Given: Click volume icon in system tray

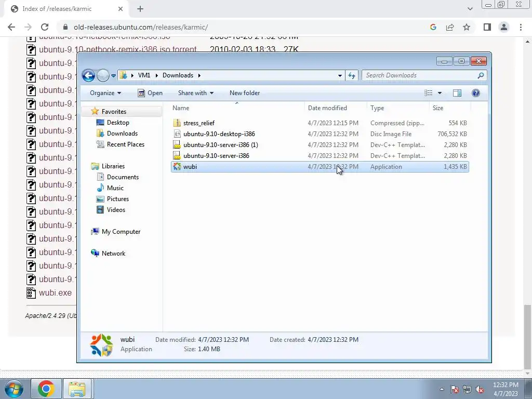Looking at the screenshot, I should 480,389.
